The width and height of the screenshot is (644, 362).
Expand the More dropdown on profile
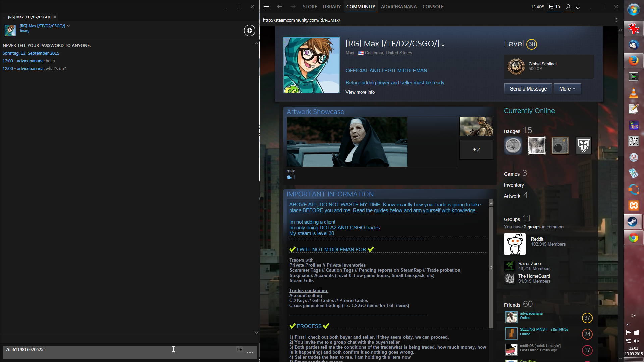coord(567,89)
